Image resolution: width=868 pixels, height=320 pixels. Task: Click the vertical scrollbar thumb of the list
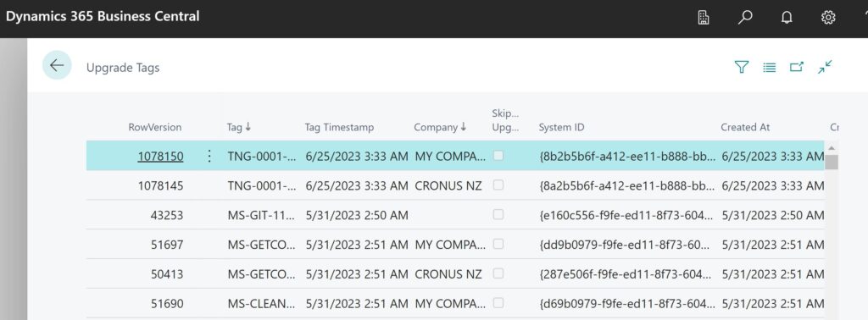(x=831, y=162)
